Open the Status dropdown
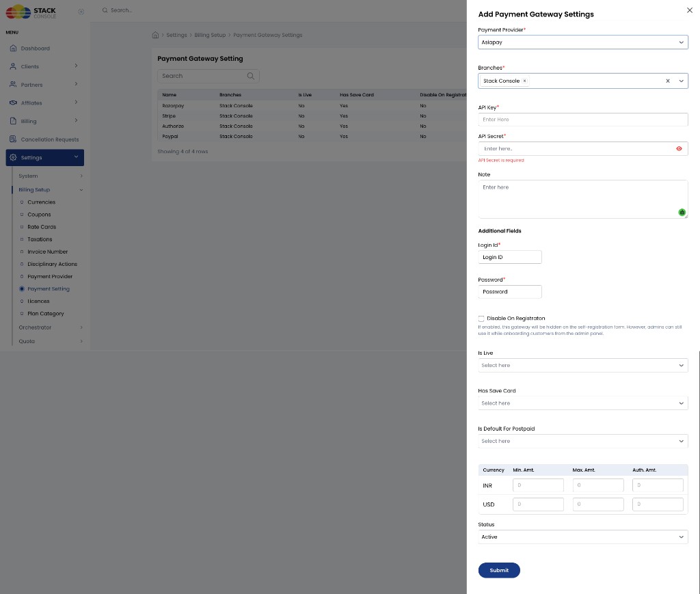The width and height of the screenshot is (700, 594). click(x=582, y=537)
